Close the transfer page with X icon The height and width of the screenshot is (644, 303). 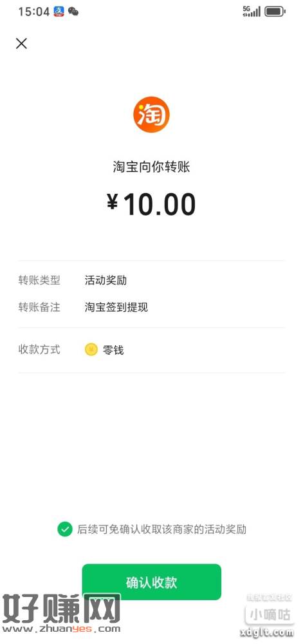(21, 44)
